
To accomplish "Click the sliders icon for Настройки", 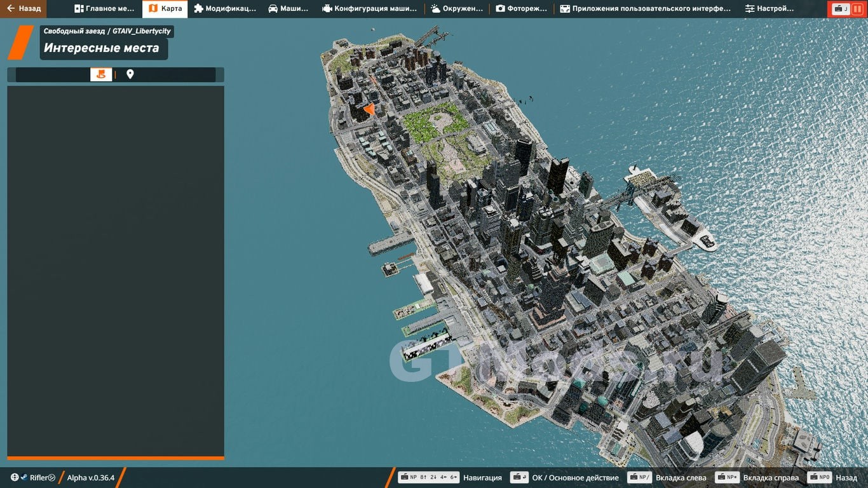I will click(x=750, y=9).
